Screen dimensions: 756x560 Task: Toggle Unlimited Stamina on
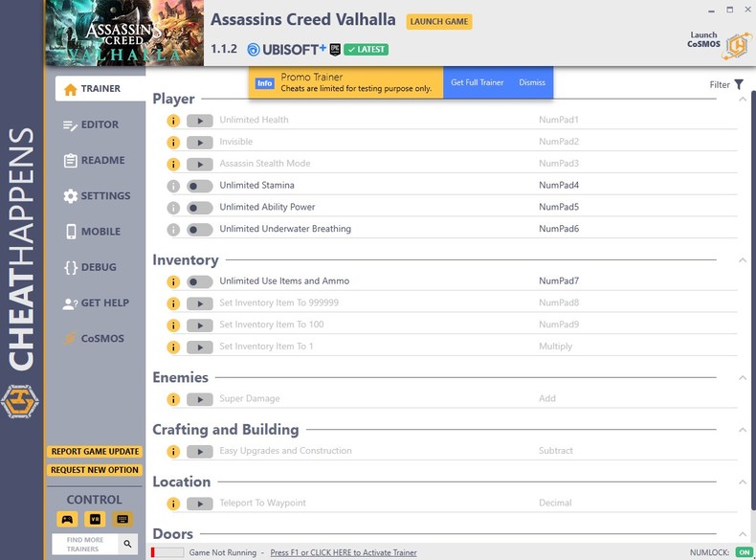(200, 186)
